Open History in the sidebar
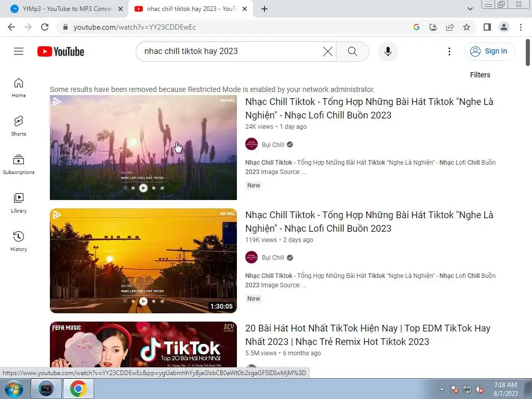 (19, 241)
